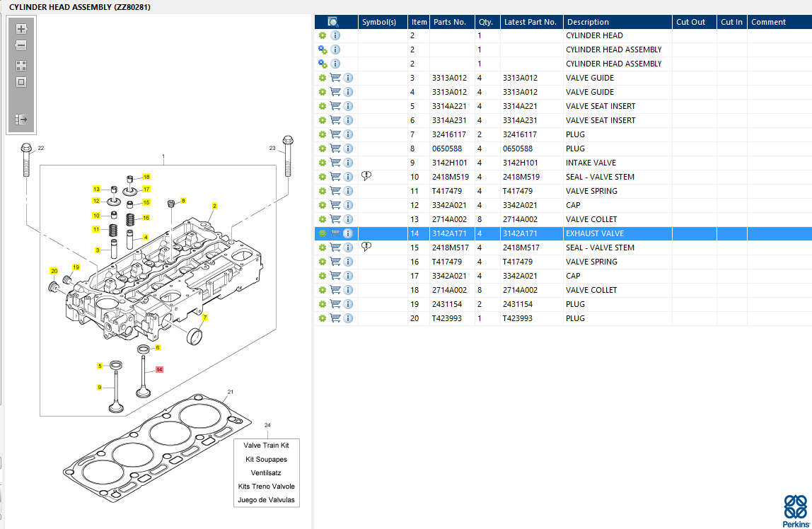Open info for item 20 PLUG

click(348, 318)
